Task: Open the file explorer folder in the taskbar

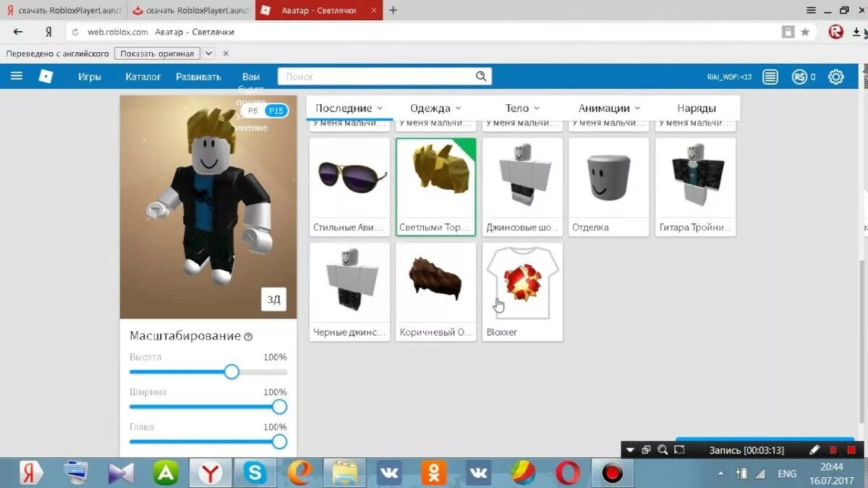Action: pos(345,474)
